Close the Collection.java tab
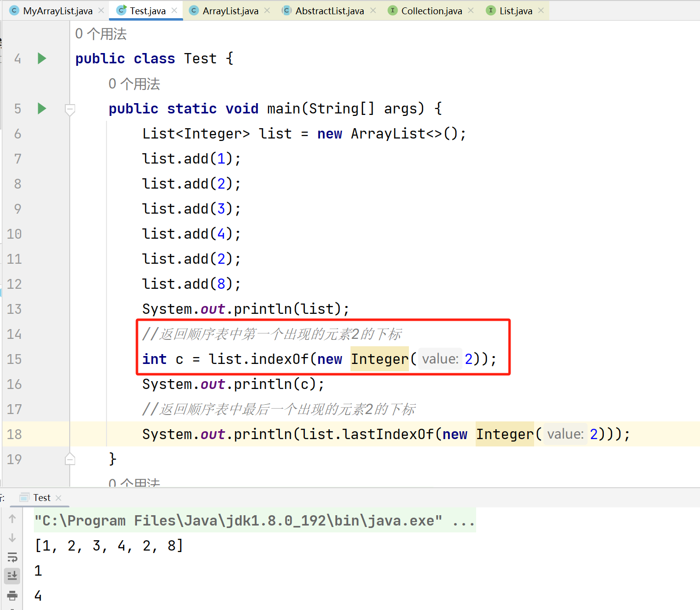 coord(471,10)
